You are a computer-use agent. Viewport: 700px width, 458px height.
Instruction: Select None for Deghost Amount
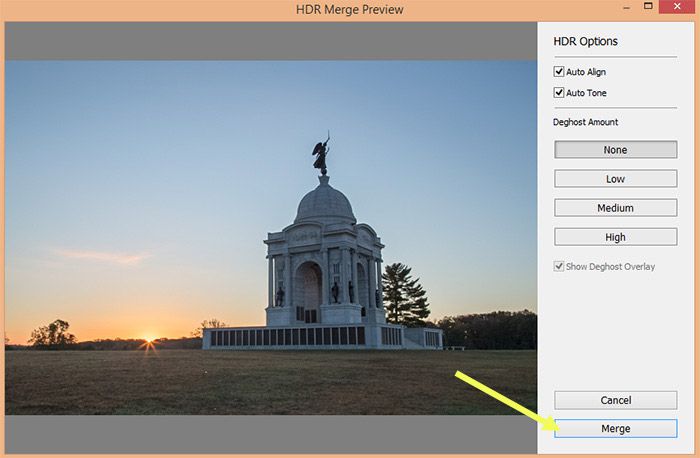pyautogui.click(x=615, y=150)
